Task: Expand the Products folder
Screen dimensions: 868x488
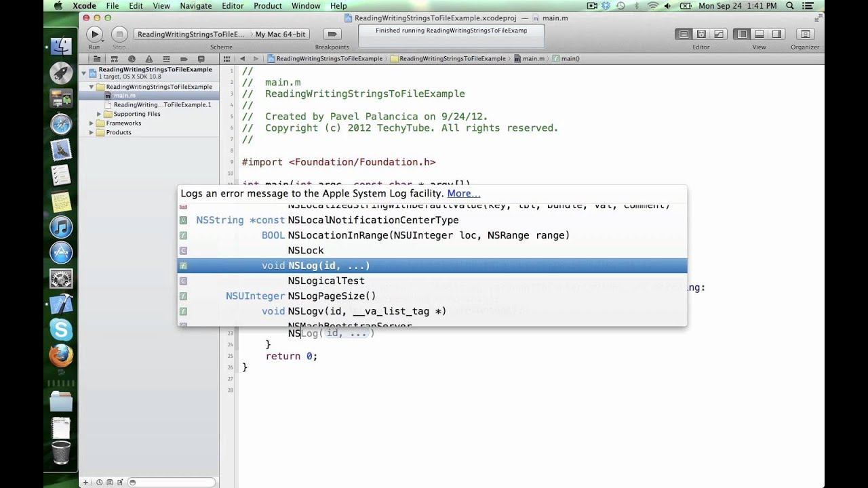Action: click(x=92, y=132)
